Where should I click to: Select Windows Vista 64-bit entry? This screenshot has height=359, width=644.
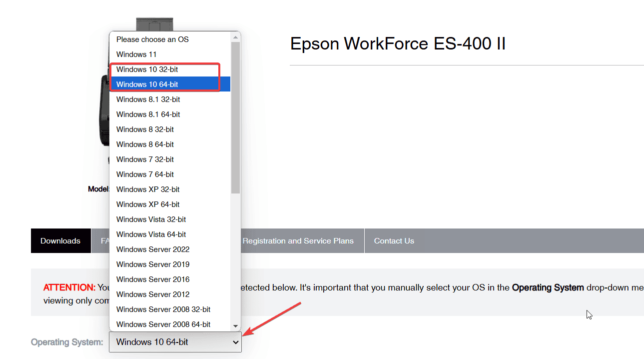click(x=170, y=234)
